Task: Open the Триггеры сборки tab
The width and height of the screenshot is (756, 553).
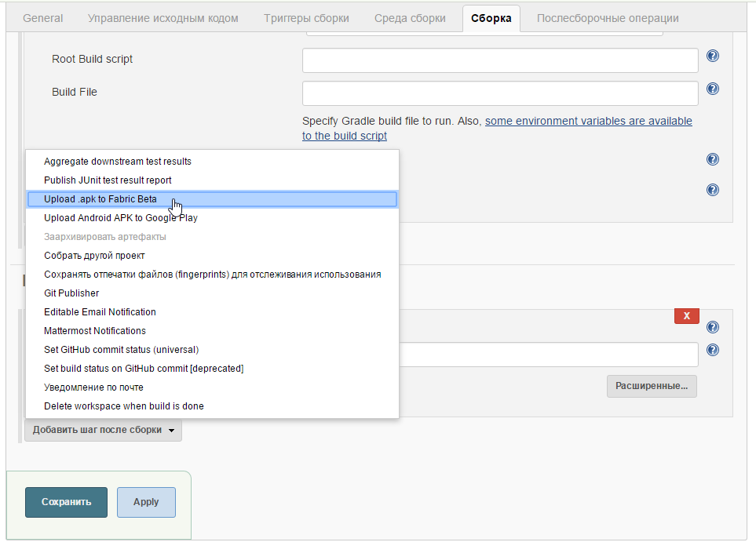Action: point(305,18)
